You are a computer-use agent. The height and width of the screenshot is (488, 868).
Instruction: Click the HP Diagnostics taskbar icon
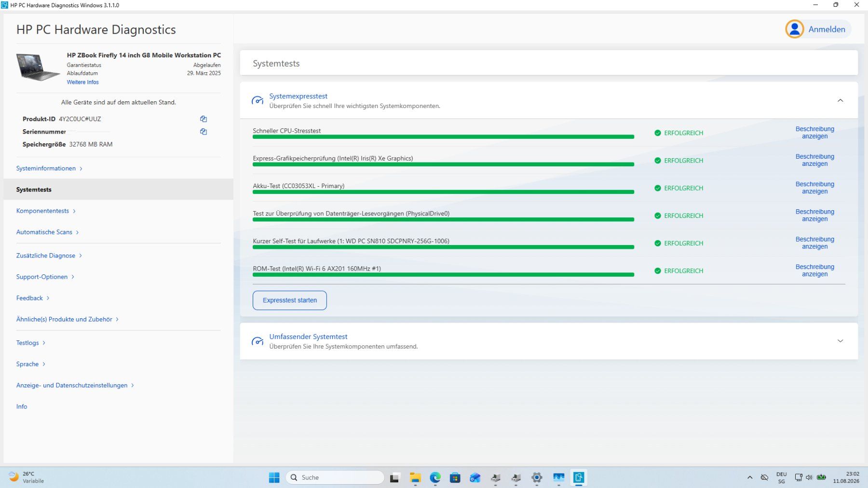coord(579,477)
